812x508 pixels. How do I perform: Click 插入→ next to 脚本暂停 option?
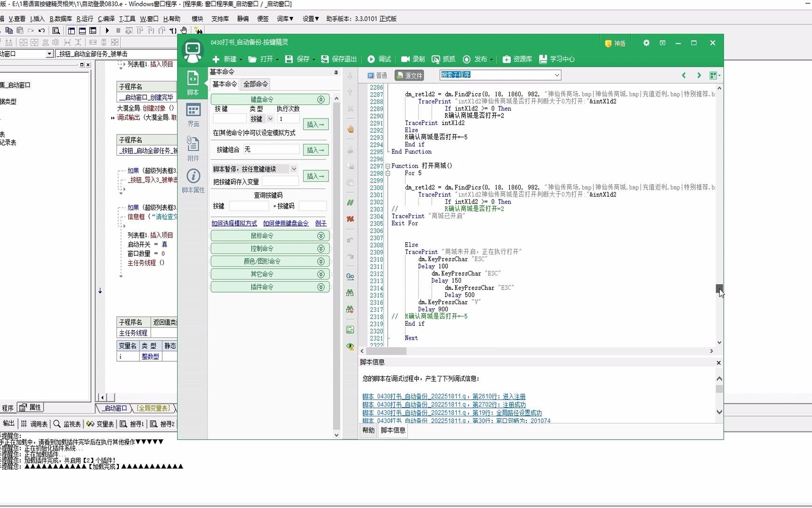pyautogui.click(x=316, y=176)
